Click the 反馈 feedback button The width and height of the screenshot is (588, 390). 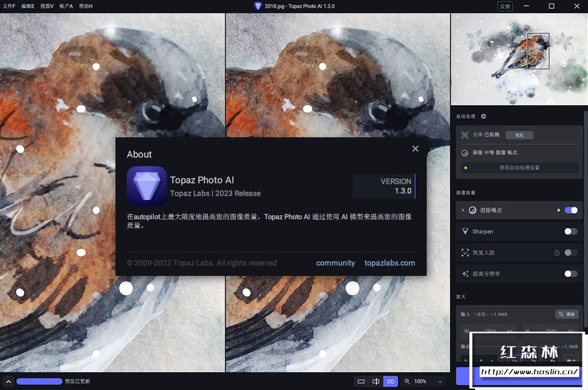505,6
